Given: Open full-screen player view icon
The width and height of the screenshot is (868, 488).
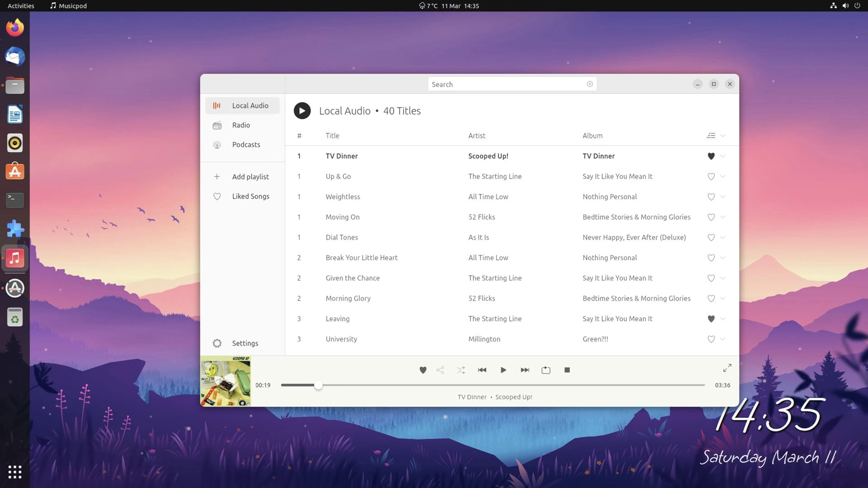Looking at the screenshot, I should 727,368.
